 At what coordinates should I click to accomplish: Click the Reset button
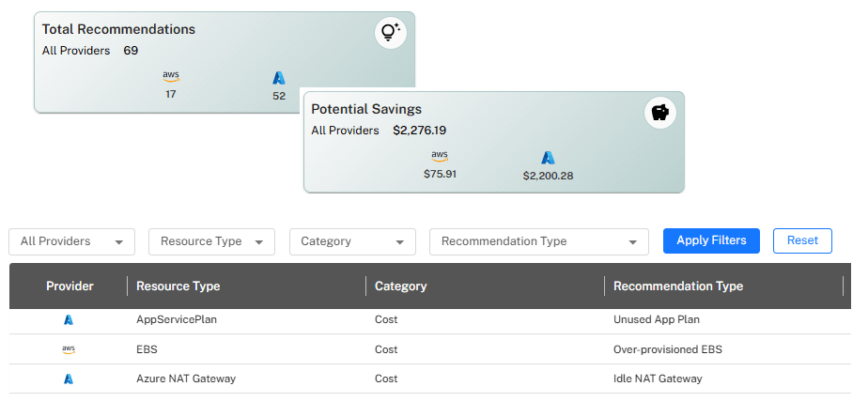pos(802,240)
